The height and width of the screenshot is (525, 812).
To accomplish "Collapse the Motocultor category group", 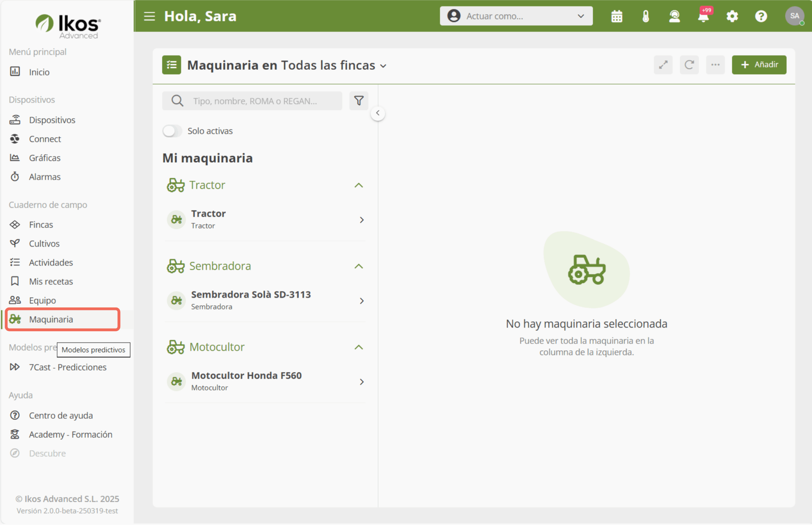I will coord(358,347).
